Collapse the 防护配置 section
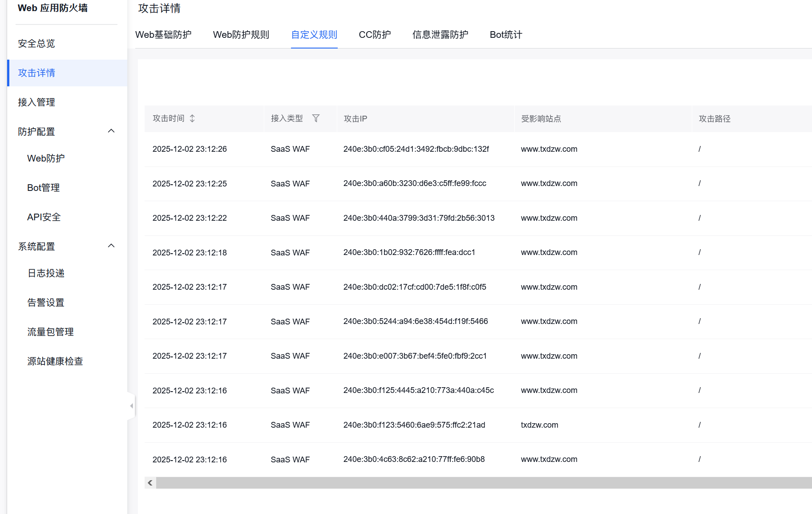This screenshot has height=514, width=812. (x=111, y=130)
